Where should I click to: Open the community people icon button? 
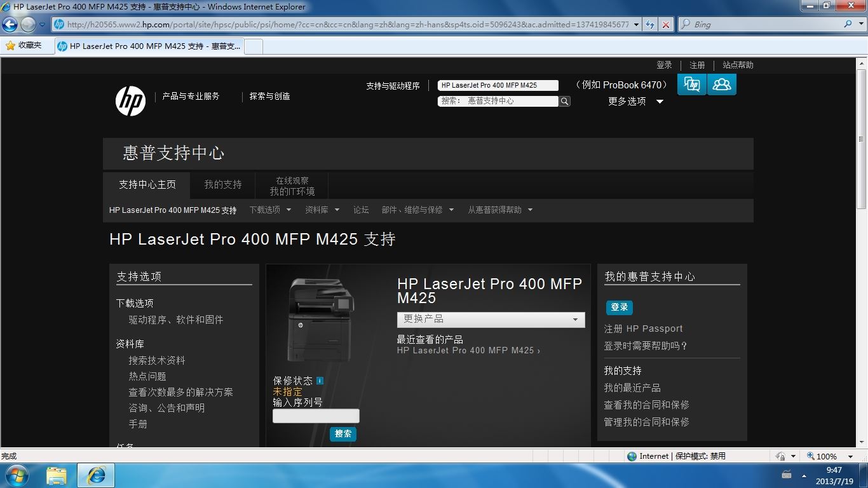tap(722, 85)
